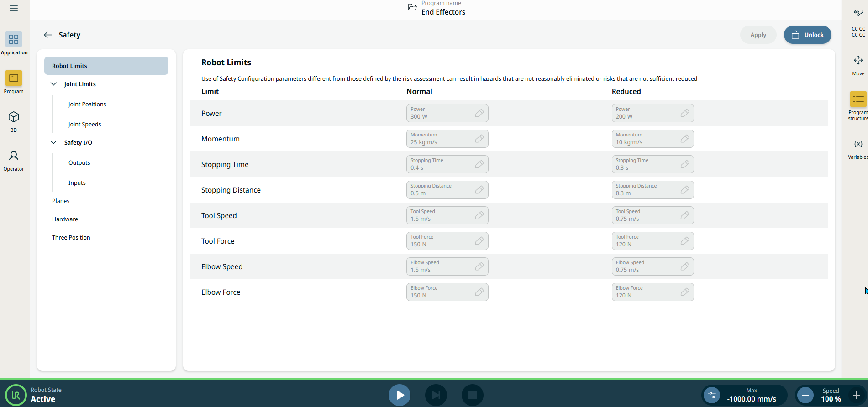Open the Application section icon
Screen dimensions: 868x407
tap(14, 40)
